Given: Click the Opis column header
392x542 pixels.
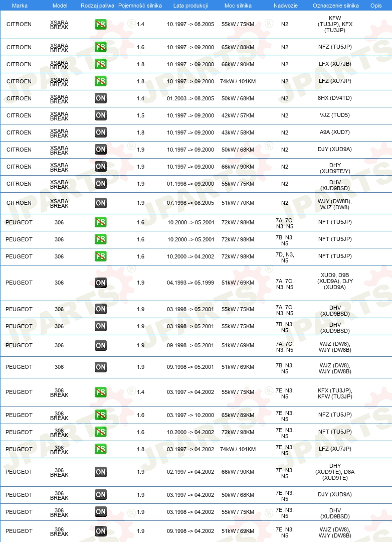Looking at the screenshot, I should click(376, 6).
